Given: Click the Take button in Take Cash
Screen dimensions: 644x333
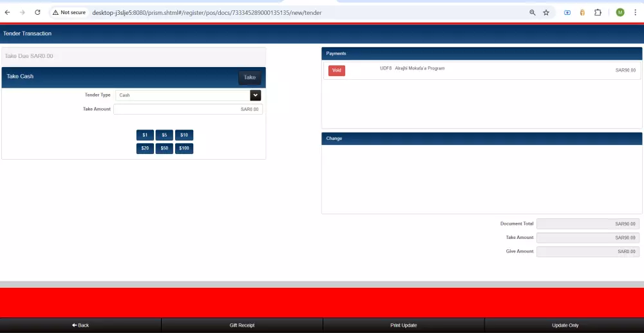Looking at the screenshot, I should (x=250, y=77).
